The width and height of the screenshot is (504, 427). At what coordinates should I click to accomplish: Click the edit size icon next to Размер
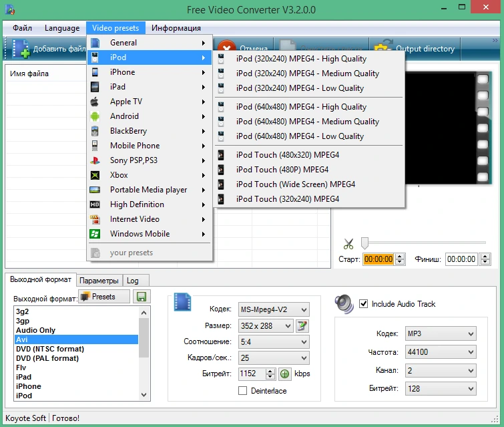[302, 326]
